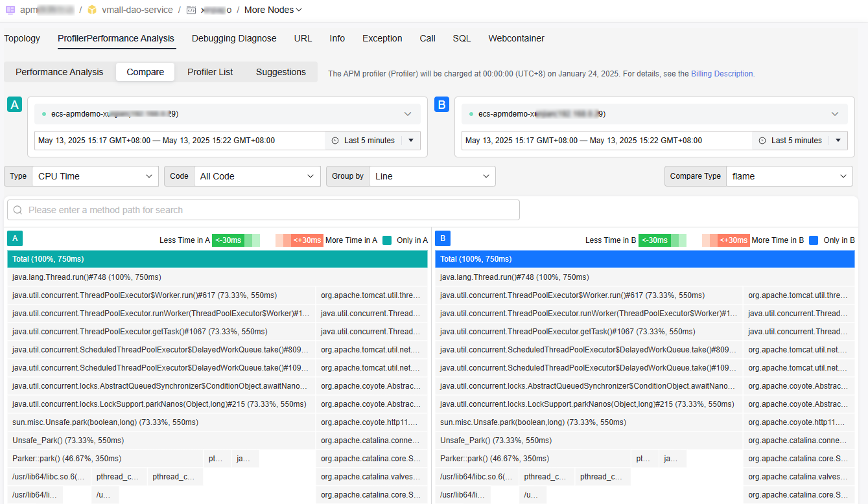Open the Type CPU Time dropdown
The height and width of the screenshot is (504, 868).
click(x=95, y=176)
